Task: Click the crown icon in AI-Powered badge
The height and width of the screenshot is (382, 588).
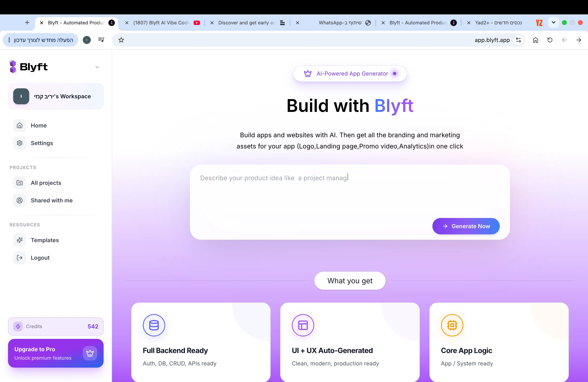Action: point(308,74)
